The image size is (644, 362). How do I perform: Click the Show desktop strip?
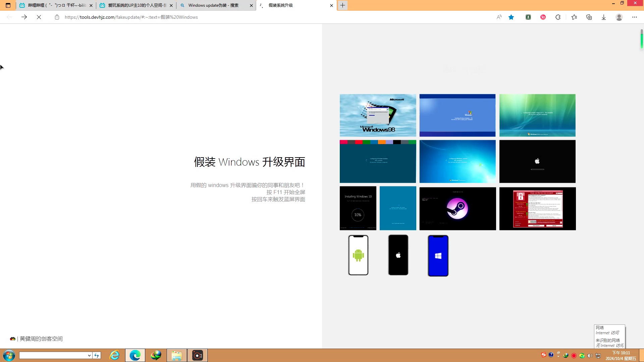point(642,355)
